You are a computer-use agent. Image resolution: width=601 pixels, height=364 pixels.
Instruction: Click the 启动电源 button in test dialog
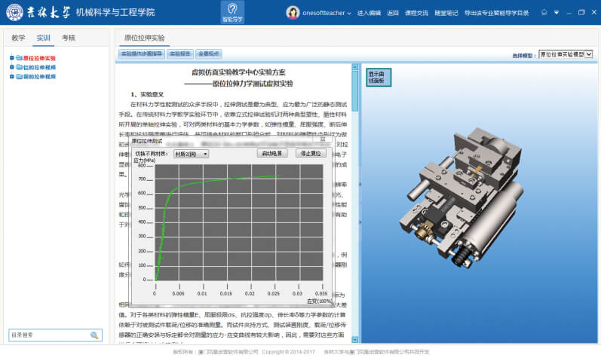point(273,153)
